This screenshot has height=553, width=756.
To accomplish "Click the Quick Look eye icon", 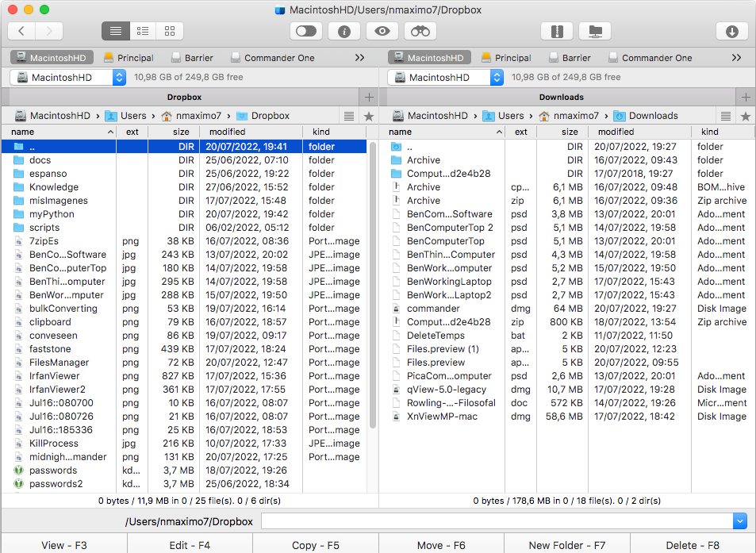I will [x=382, y=31].
